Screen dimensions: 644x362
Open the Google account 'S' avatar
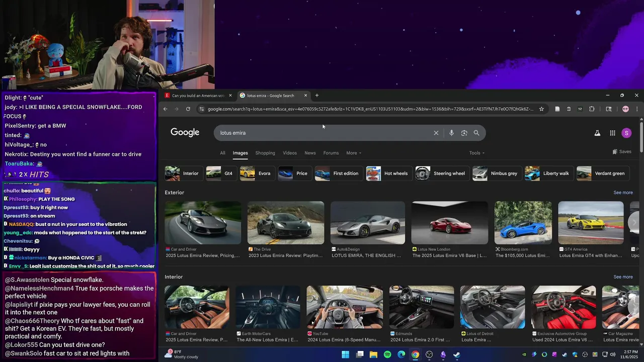[626, 133]
